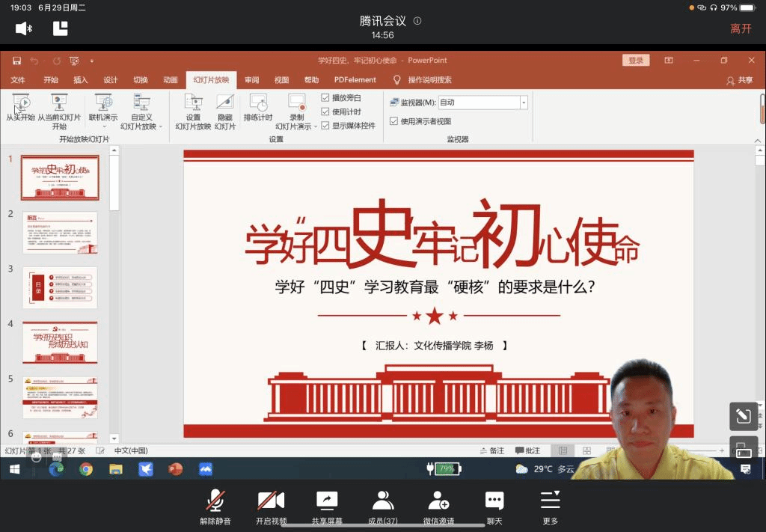Click the 隐藏幻灯片 icon
The height and width of the screenshot is (532, 766).
tap(225, 103)
